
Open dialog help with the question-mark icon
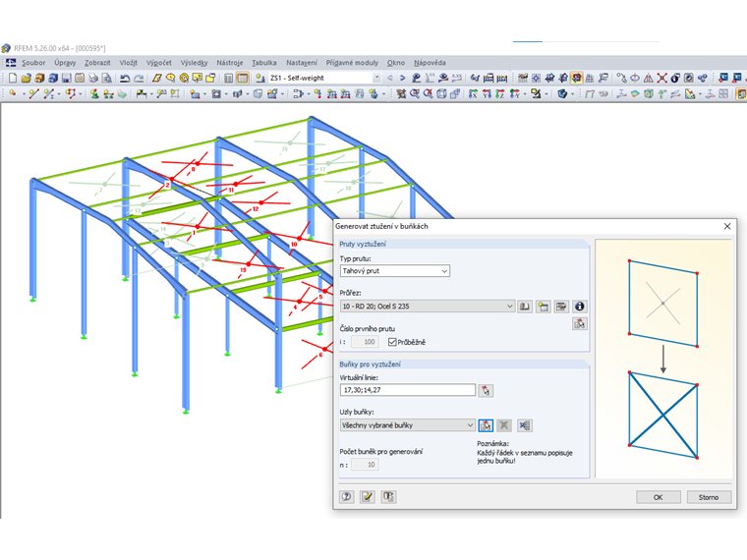point(346,497)
